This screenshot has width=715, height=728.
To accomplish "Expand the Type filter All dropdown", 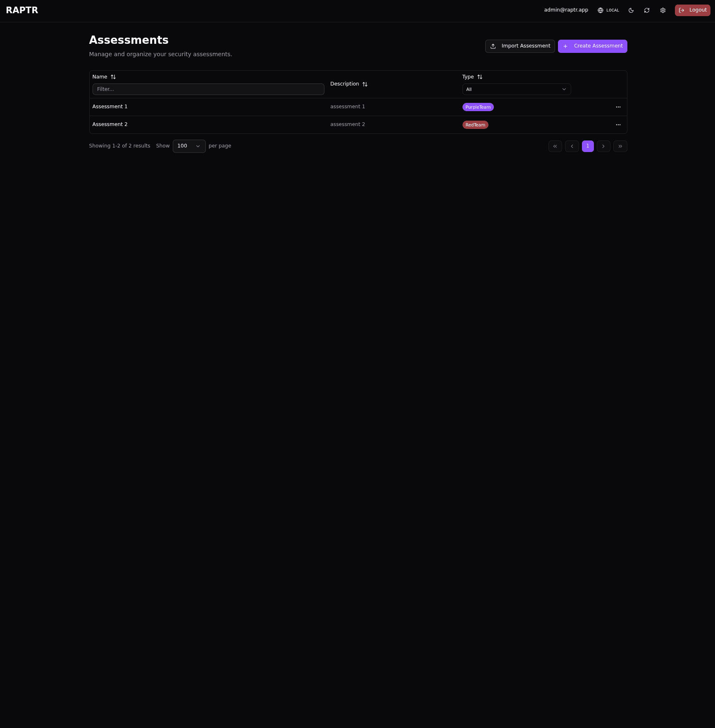I will (517, 89).
